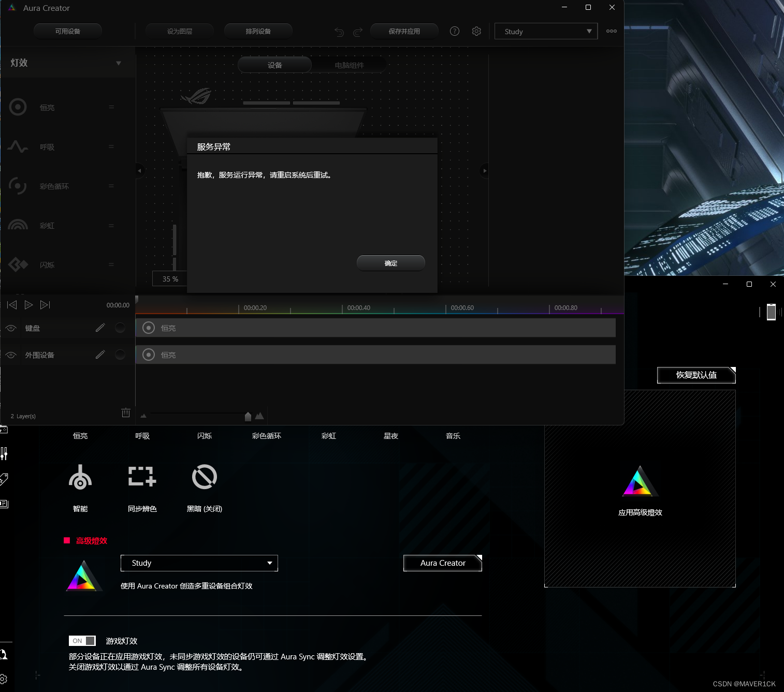Viewport: 784px width, 692px height.
Task: Click timeline marker at 00:00.40
Action: 358,308
